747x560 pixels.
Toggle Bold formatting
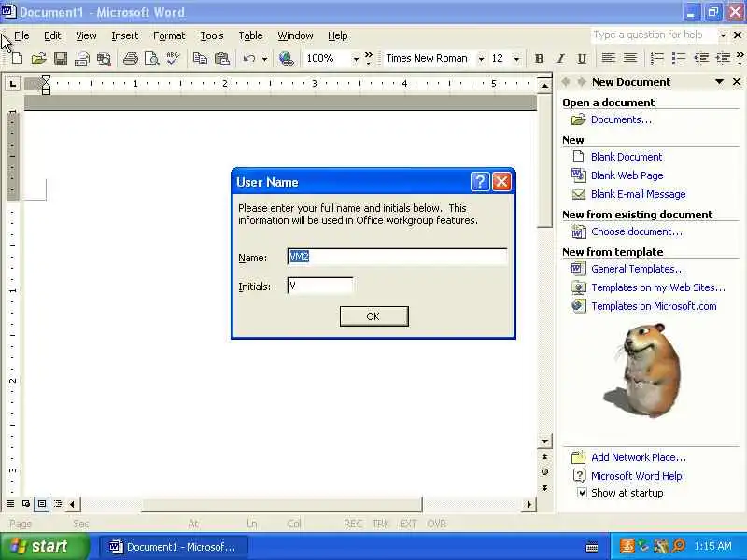click(540, 59)
